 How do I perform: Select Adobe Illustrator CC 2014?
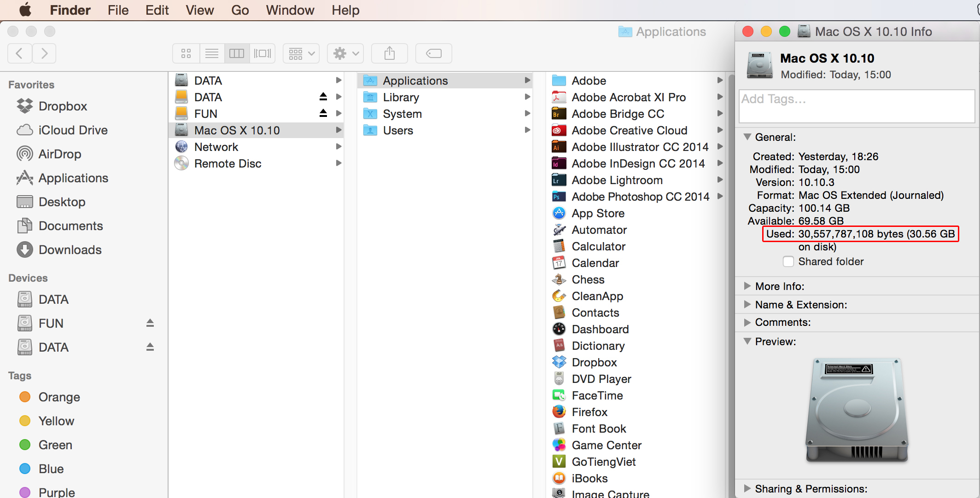[x=635, y=147]
